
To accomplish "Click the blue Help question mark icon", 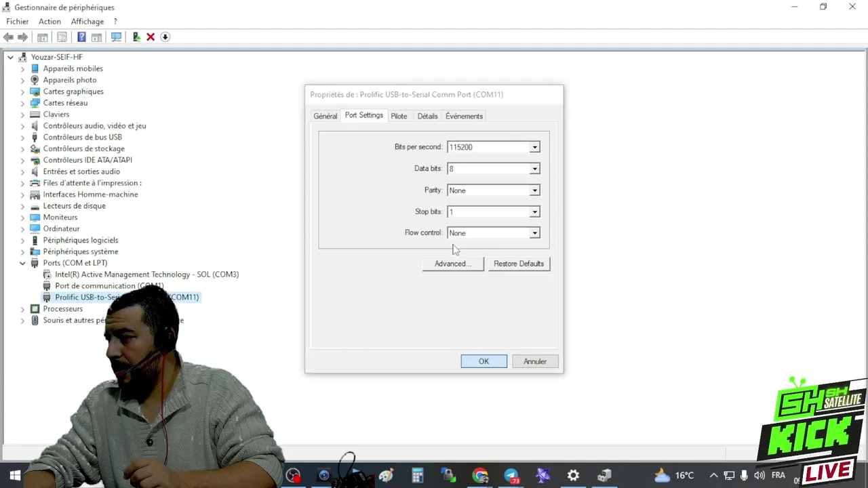I will [x=81, y=37].
